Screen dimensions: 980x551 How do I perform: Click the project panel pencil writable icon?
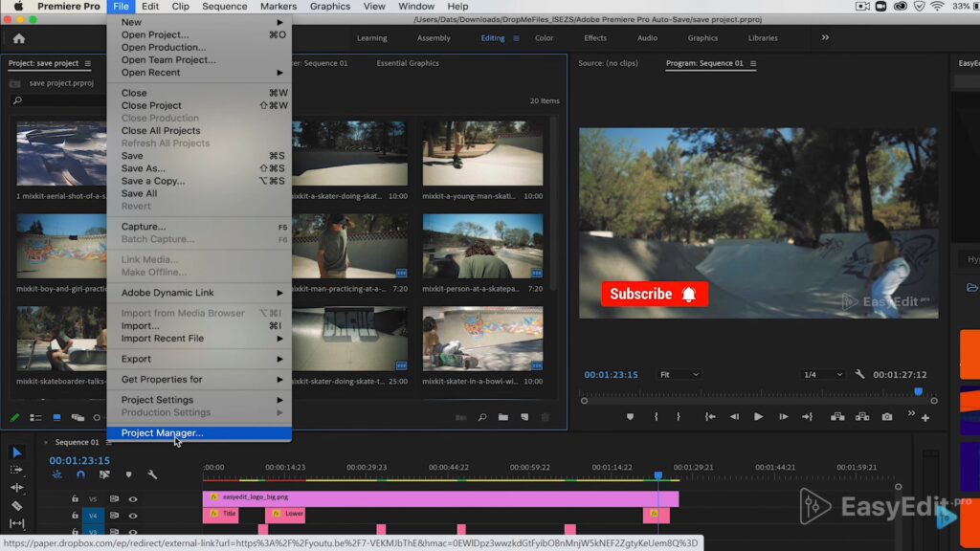14,417
